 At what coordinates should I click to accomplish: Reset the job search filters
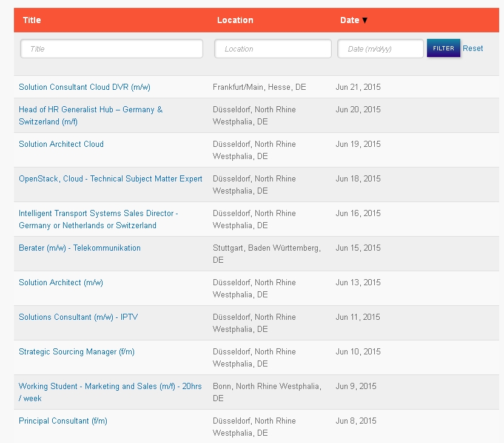pyautogui.click(x=472, y=49)
